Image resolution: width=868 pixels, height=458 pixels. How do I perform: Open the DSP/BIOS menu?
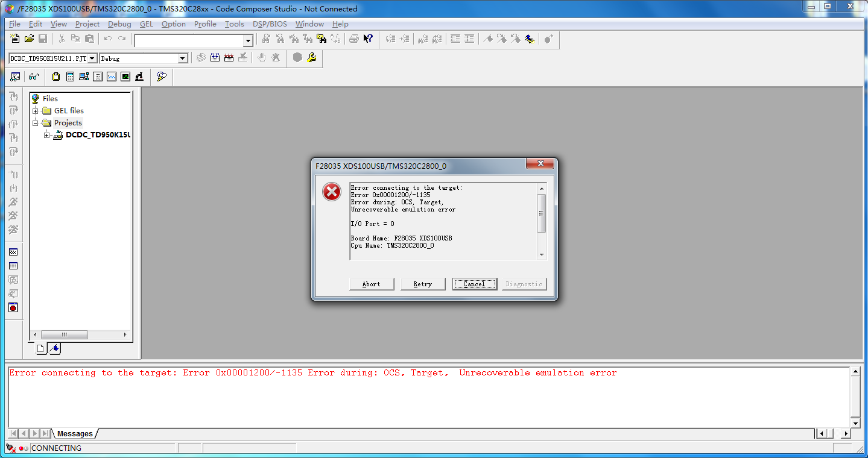tap(270, 24)
